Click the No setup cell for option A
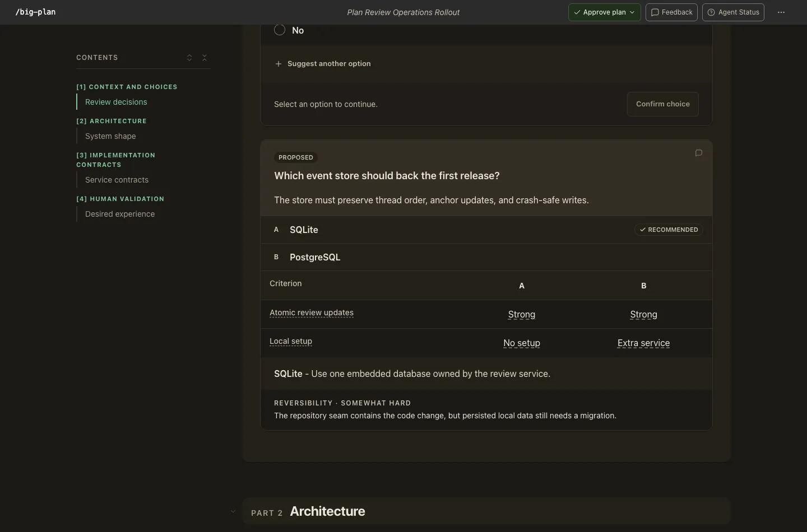 [522, 343]
